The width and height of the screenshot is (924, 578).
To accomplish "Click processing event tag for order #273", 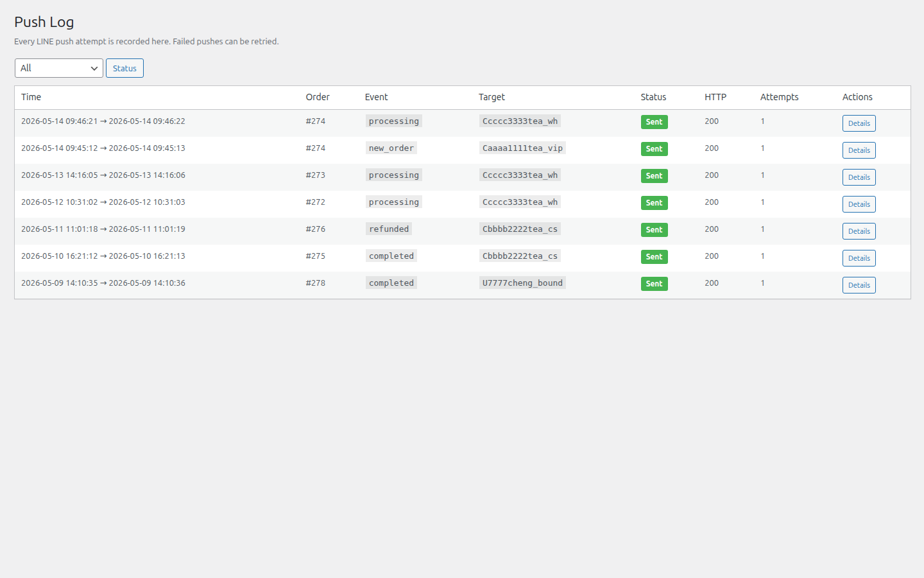I will (x=394, y=175).
